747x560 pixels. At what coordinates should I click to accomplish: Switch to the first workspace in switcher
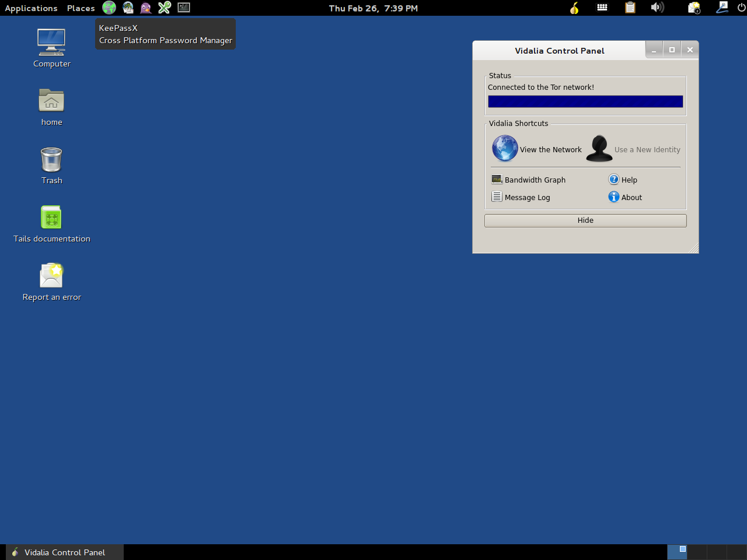point(677,552)
